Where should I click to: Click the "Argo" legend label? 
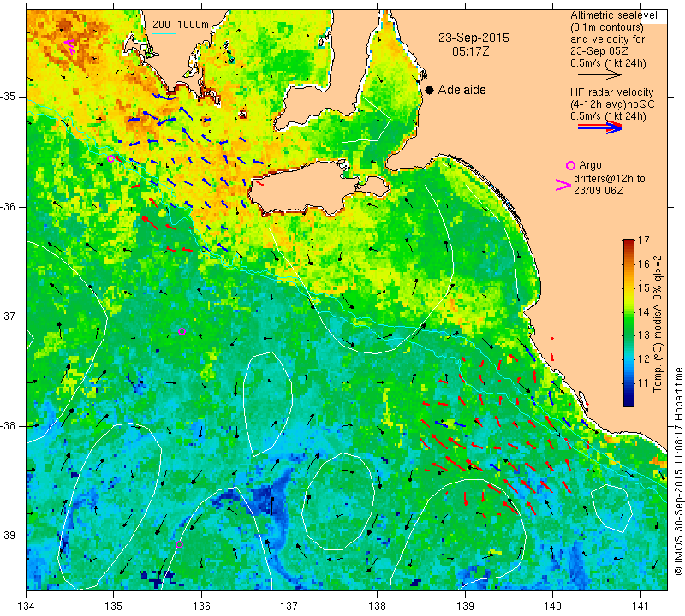pos(590,165)
